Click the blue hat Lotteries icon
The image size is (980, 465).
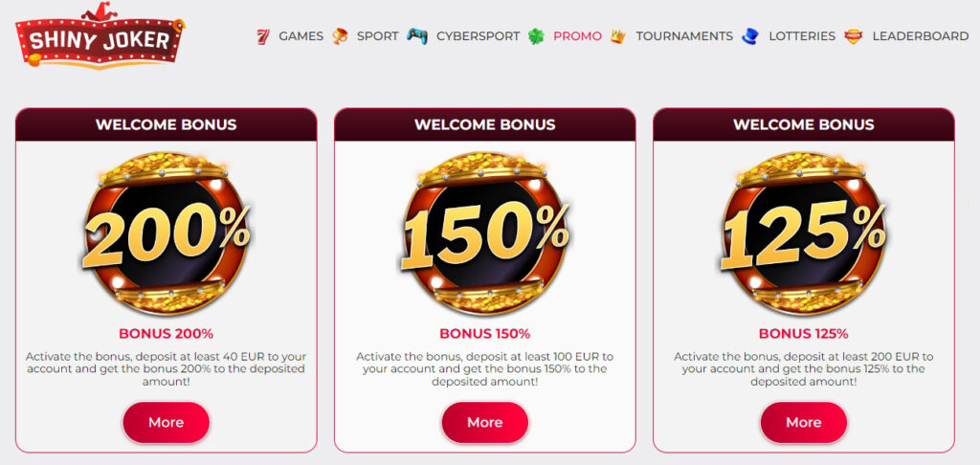click(x=750, y=36)
